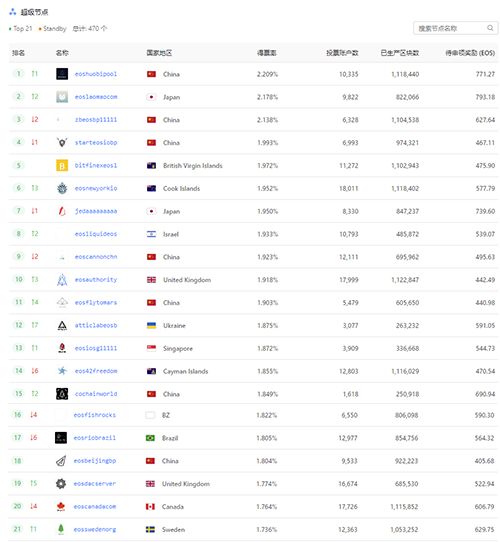Viewport: 500px width, 542px height.
Task: Click the eos42freedom logo icon
Action: (62, 371)
